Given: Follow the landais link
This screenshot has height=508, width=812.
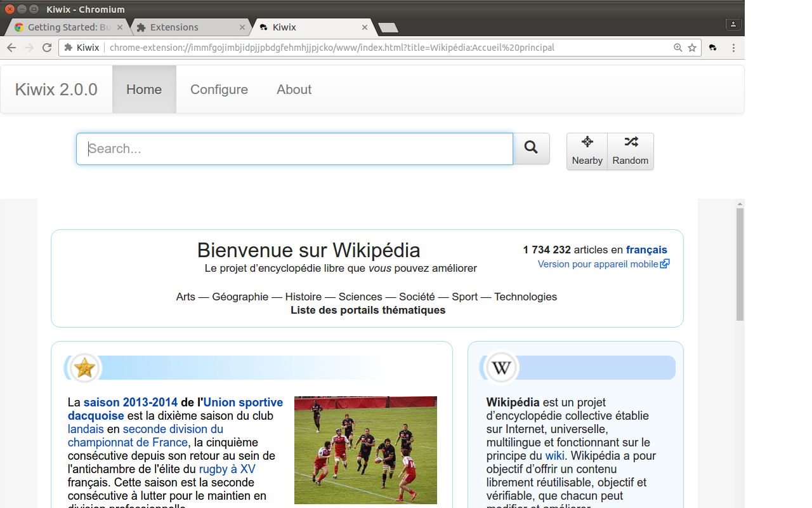Looking at the screenshot, I should 86,429.
